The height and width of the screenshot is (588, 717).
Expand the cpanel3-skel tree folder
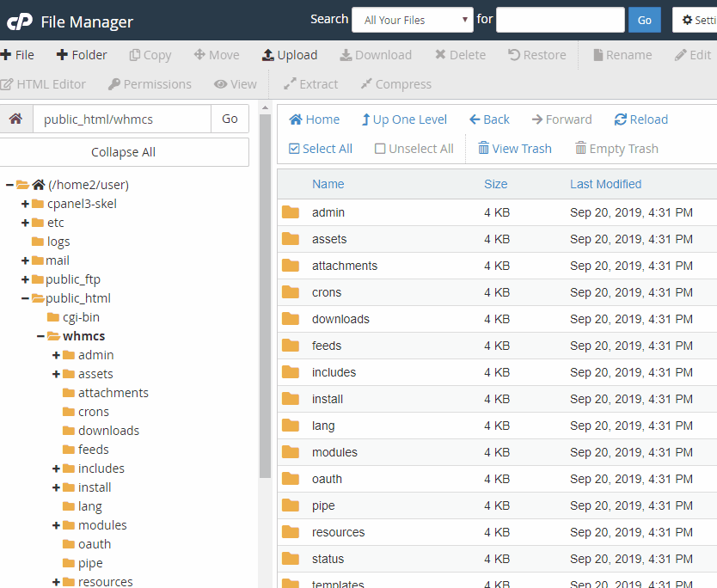tap(25, 204)
